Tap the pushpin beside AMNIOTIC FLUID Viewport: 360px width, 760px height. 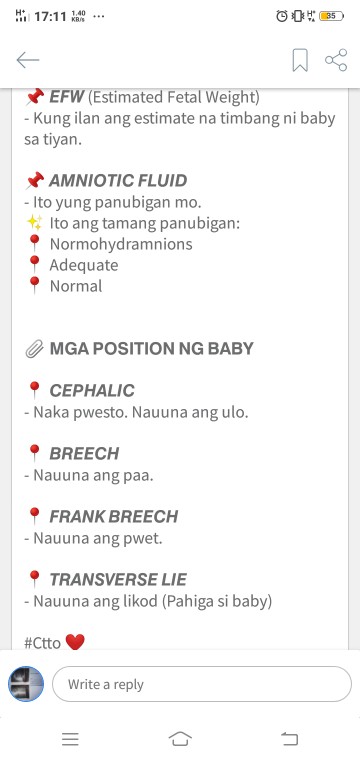[x=34, y=181]
